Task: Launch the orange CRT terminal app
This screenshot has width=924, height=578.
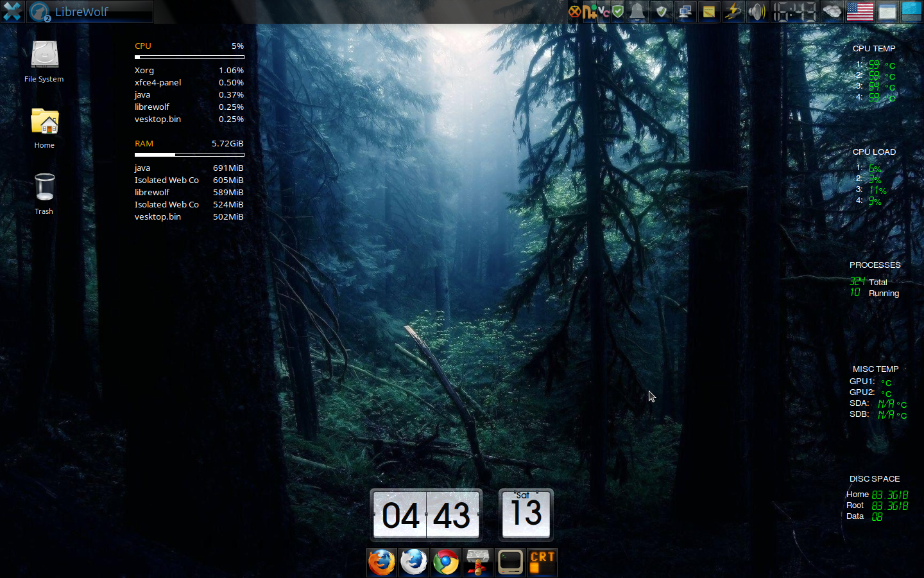Action: 542,563
